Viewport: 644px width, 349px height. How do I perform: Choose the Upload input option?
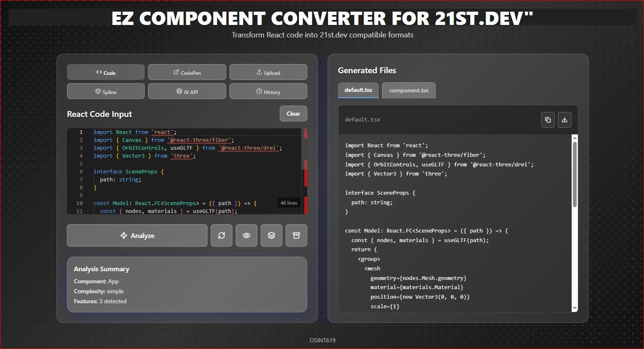pos(268,72)
